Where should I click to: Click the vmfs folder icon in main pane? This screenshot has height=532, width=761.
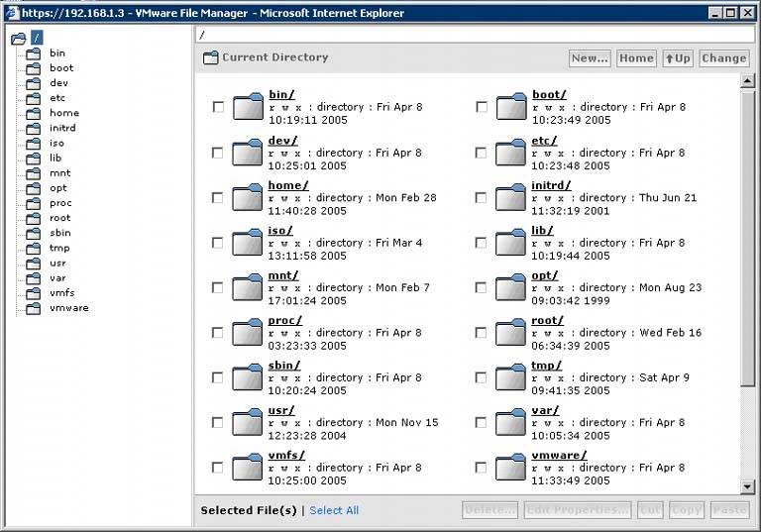(247, 467)
